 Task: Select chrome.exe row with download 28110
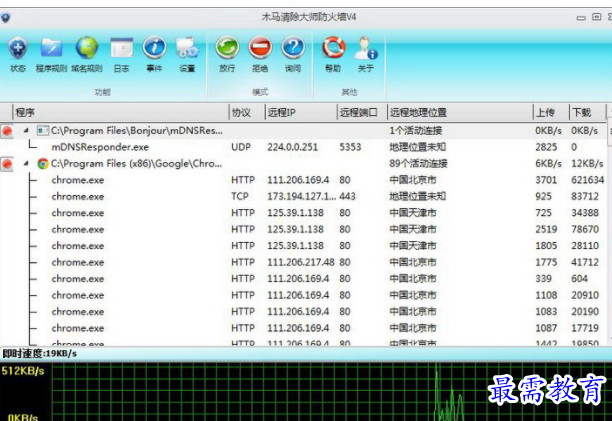click(x=304, y=246)
